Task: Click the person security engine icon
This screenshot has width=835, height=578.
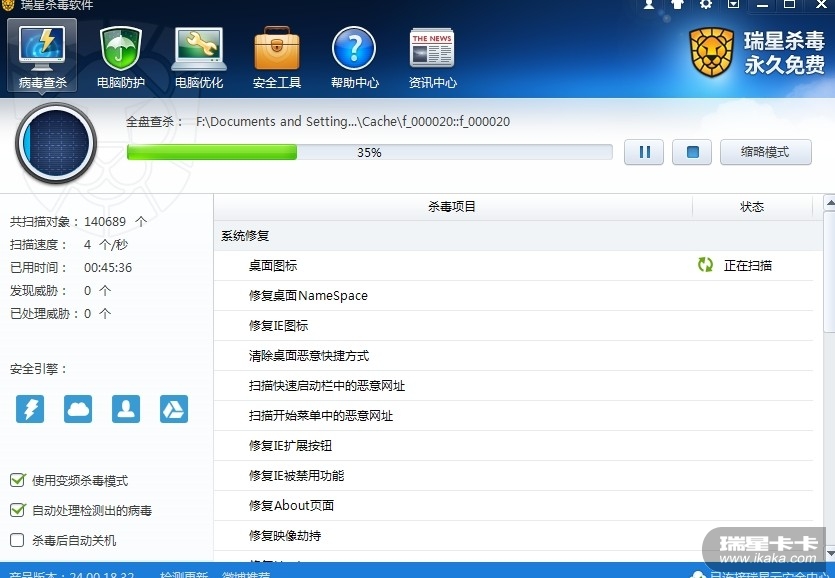Action: 126,409
